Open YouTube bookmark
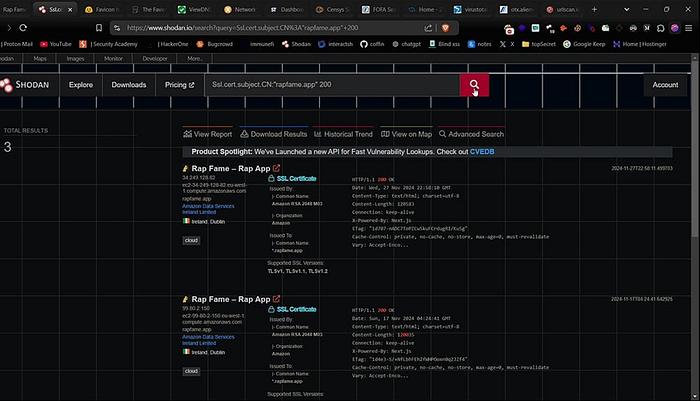The image size is (700, 401). pos(56,44)
